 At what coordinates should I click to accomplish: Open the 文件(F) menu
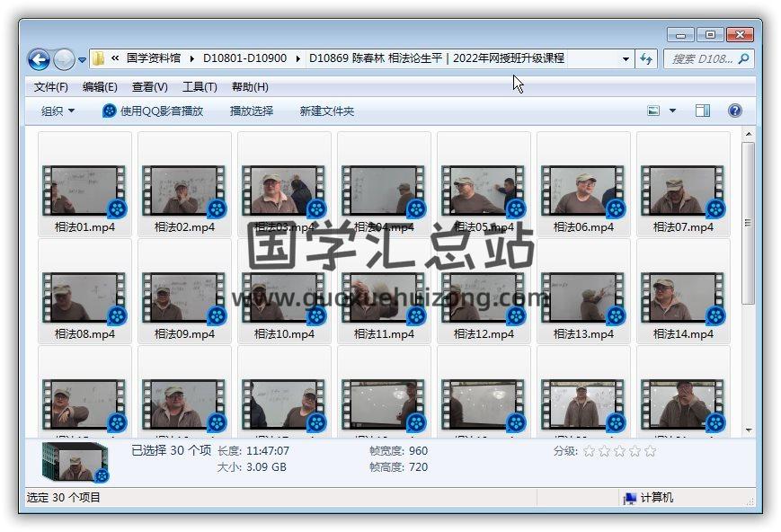(50, 87)
